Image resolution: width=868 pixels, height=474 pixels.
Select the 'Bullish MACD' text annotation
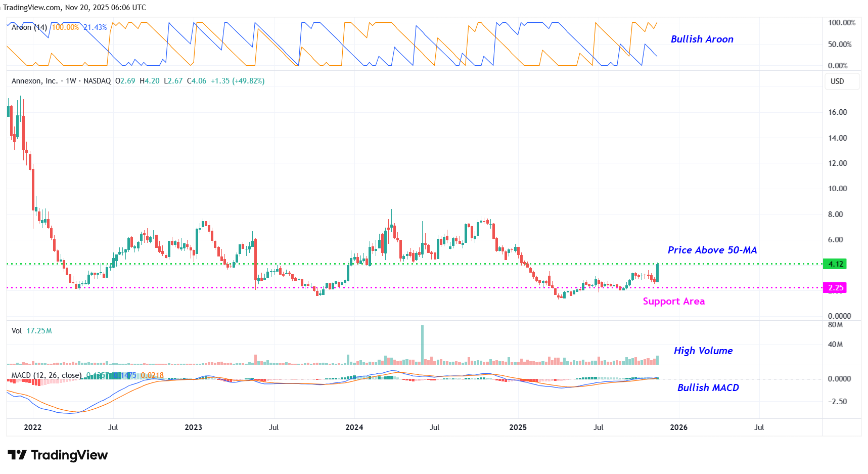pyautogui.click(x=708, y=388)
